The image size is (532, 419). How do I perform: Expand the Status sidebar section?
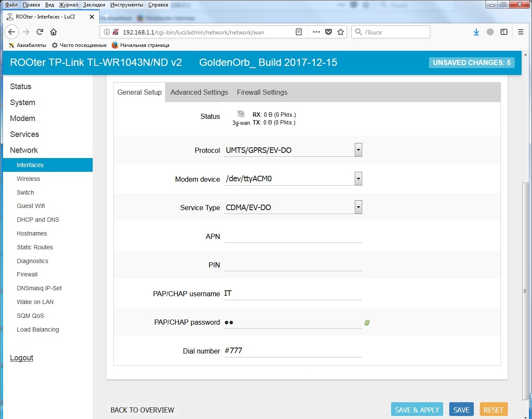21,87
